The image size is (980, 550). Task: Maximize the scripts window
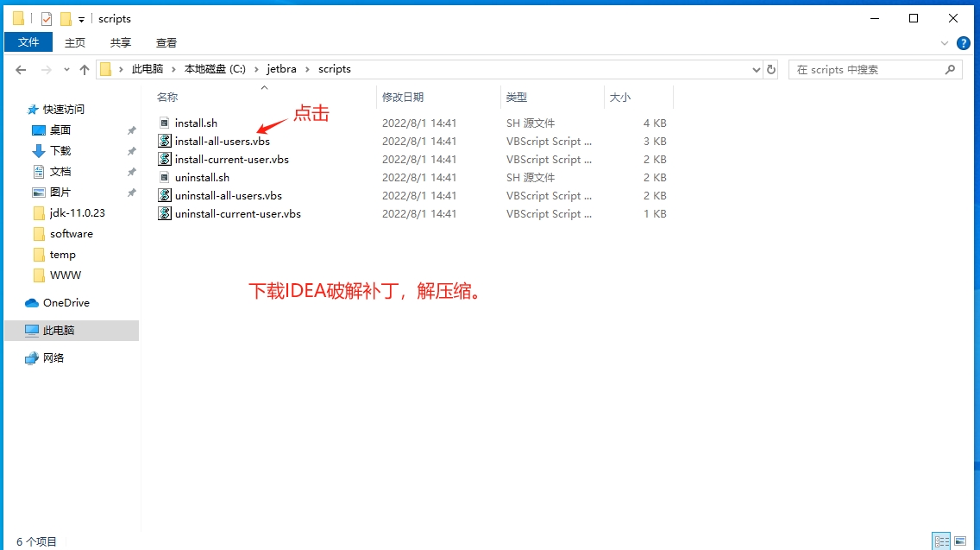point(914,19)
